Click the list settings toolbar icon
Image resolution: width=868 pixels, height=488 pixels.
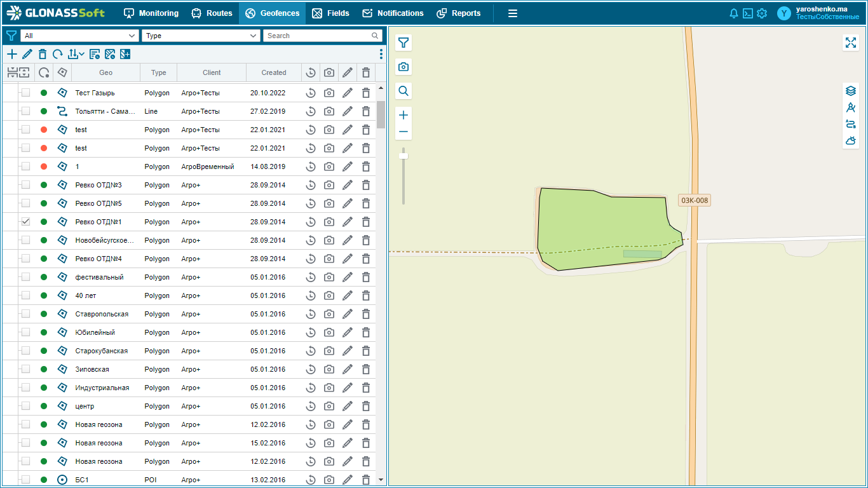[x=95, y=55]
